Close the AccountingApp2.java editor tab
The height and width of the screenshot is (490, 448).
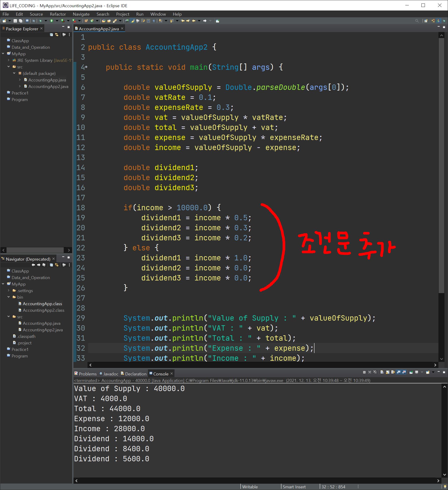(122, 29)
